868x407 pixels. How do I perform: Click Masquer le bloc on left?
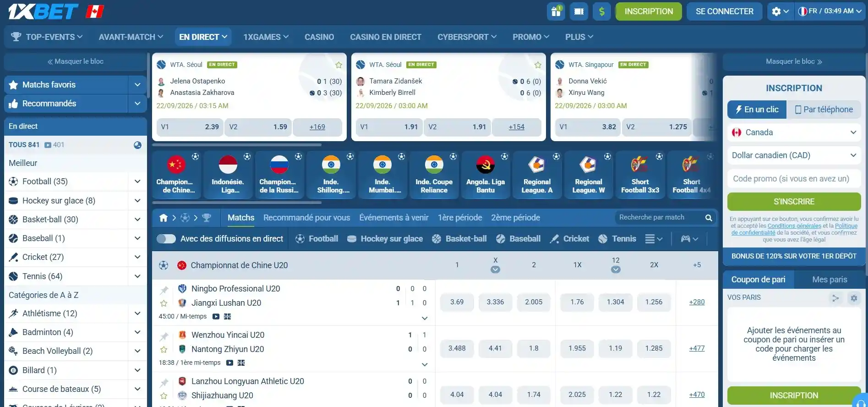76,61
